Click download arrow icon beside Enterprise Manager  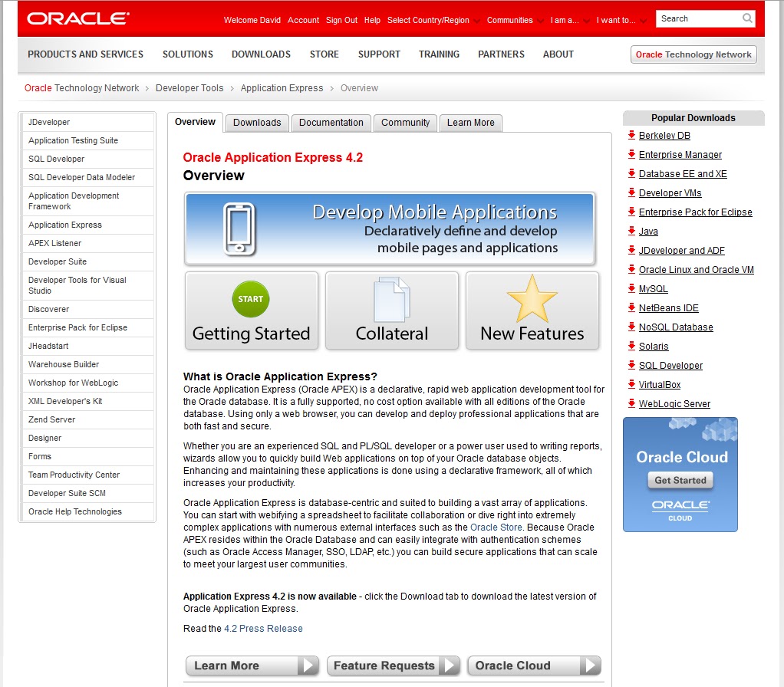coord(631,154)
